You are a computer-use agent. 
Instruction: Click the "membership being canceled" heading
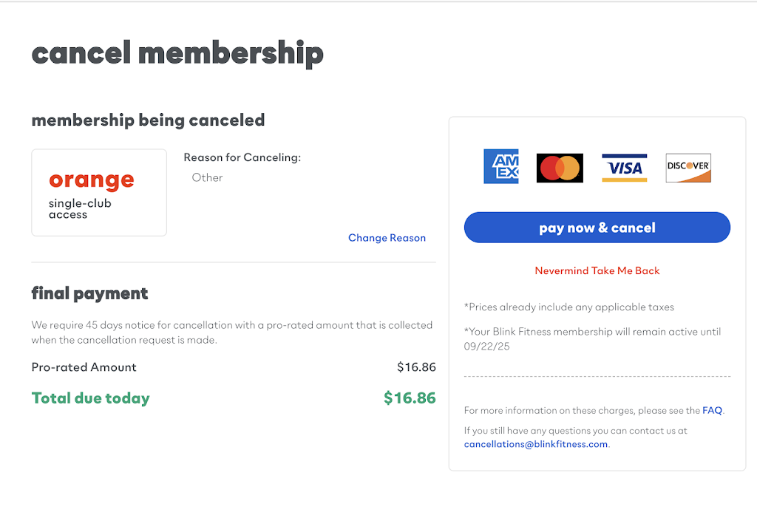[x=148, y=120]
